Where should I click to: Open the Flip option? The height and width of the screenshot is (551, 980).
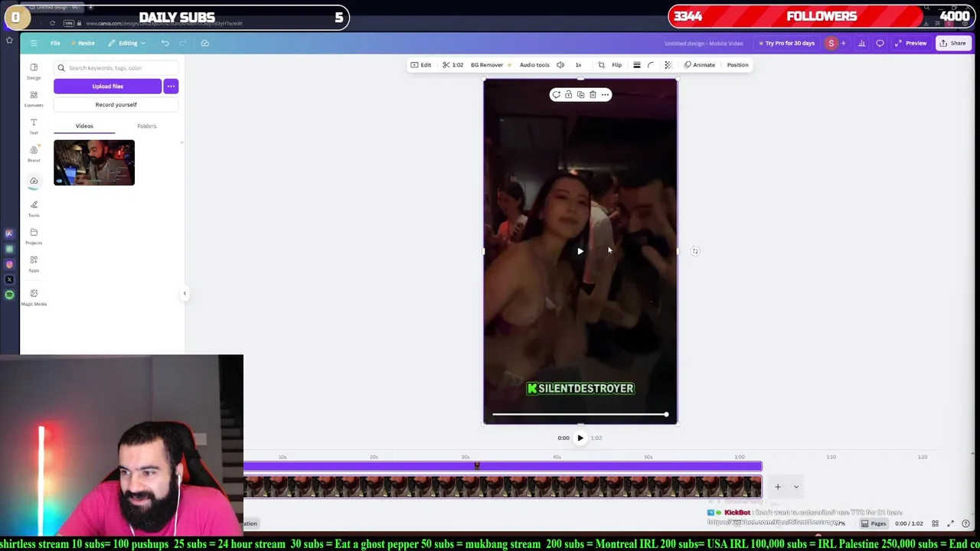(x=616, y=65)
